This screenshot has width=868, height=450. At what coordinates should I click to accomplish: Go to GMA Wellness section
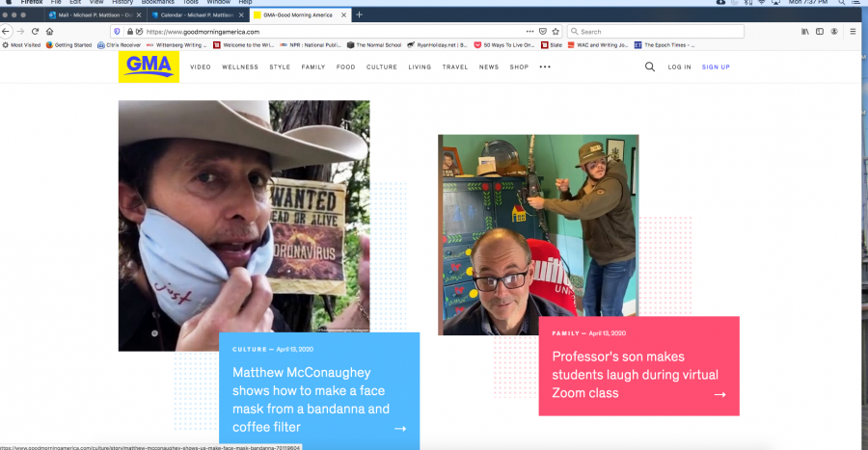point(240,66)
